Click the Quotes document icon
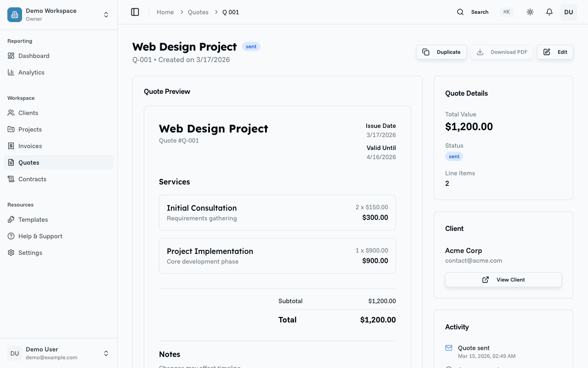This screenshot has width=588, height=368. (11, 162)
